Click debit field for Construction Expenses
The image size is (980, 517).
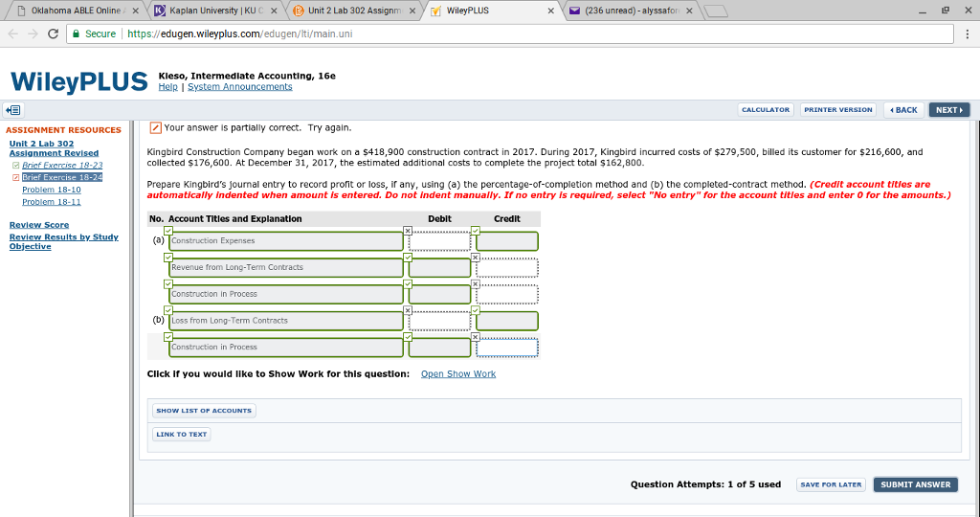(x=439, y=241)
